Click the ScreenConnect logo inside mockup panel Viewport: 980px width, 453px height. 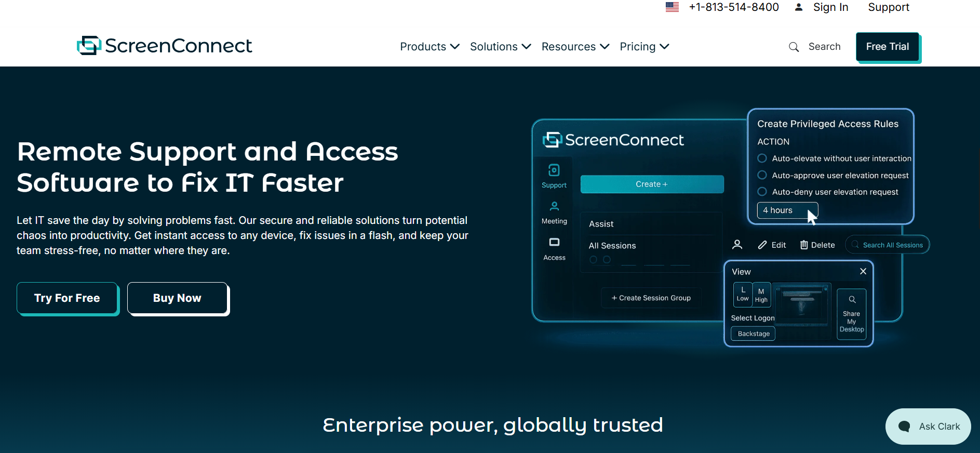point(613,140)
